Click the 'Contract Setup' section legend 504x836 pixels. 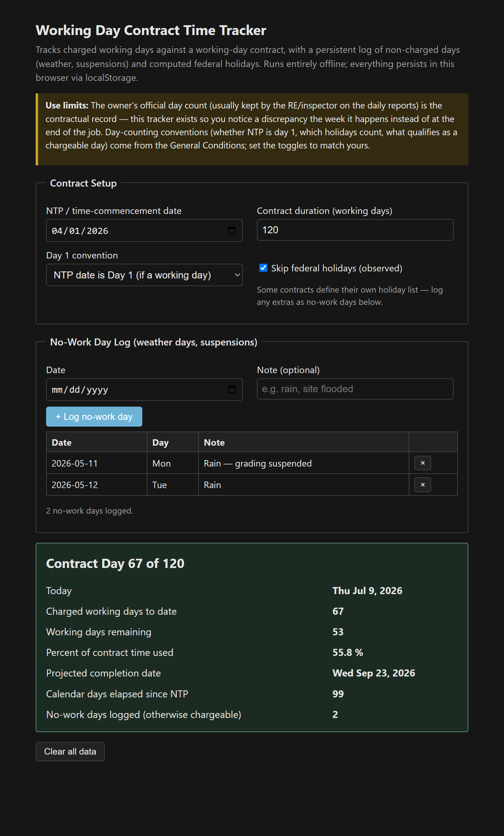[83, 183]
